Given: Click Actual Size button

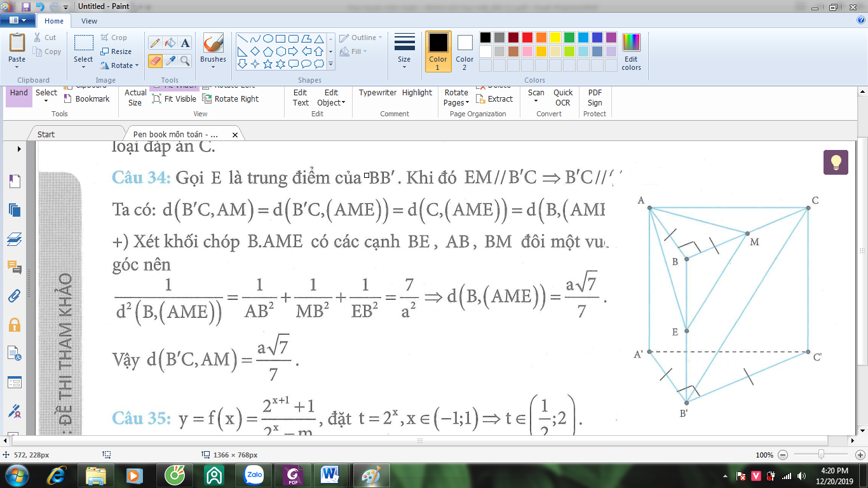Looking at the screenshot, I should point(135,98).
